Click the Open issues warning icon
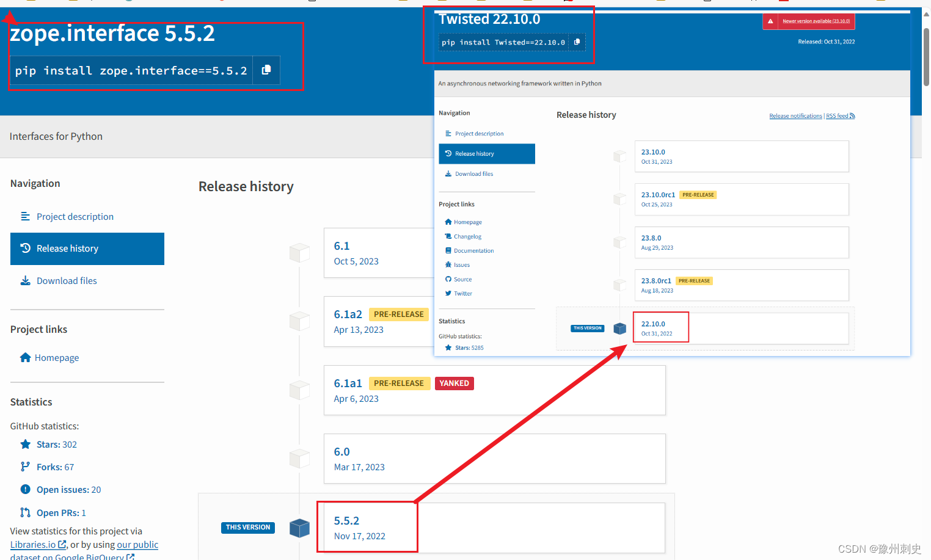Screen dimensions: 931x560 pos(25,489)
